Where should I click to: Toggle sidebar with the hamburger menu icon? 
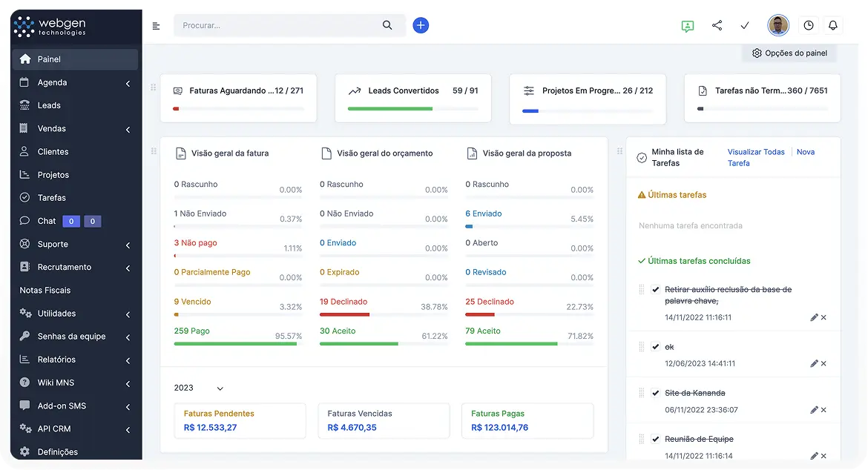click(156, 26)
